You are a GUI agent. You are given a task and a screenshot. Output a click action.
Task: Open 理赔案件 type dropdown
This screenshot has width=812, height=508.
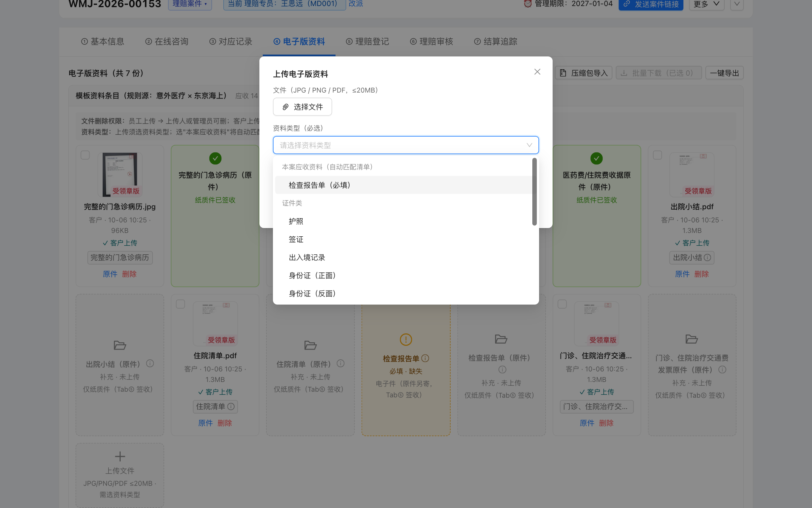[190, 4]
